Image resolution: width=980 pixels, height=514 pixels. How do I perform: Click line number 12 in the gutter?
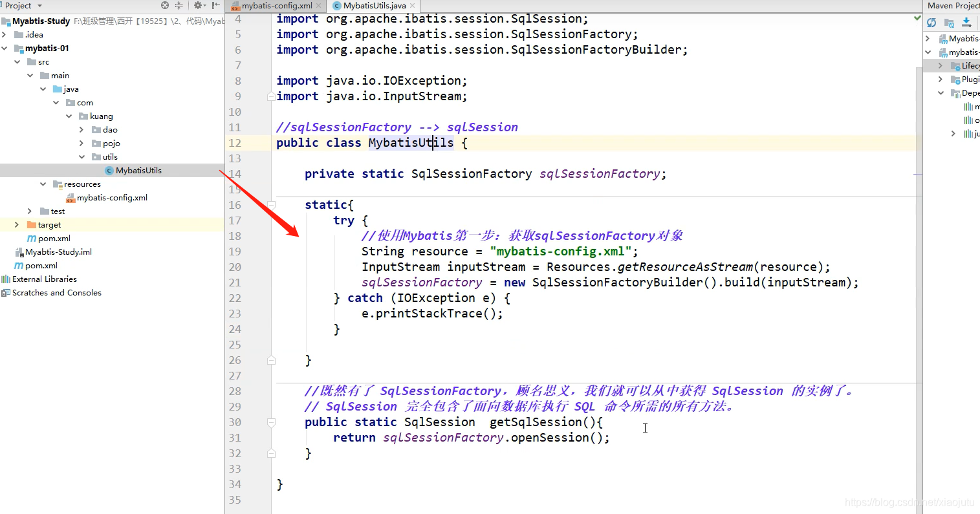point(235,143)
